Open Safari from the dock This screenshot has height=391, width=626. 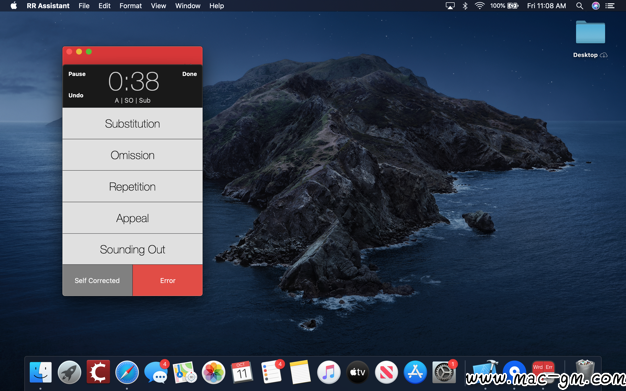(127, 372)
